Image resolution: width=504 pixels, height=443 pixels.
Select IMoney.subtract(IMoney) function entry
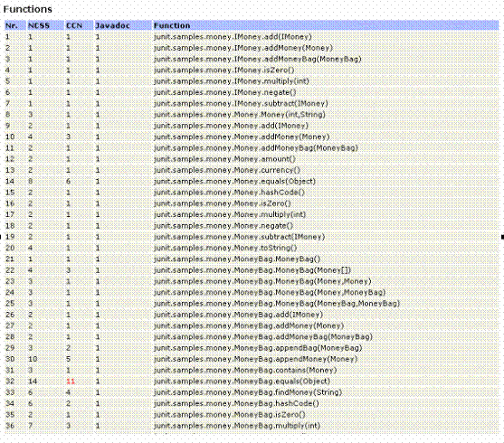point(241,103)
